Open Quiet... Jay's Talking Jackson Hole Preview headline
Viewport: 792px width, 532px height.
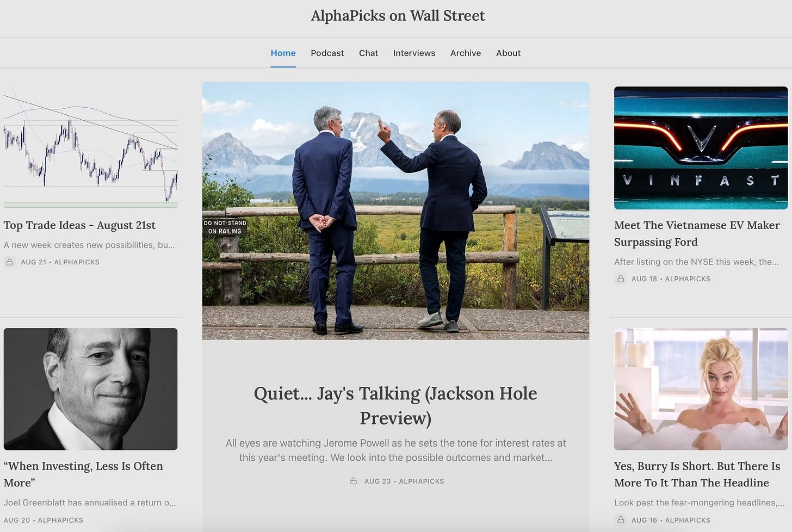395,405
